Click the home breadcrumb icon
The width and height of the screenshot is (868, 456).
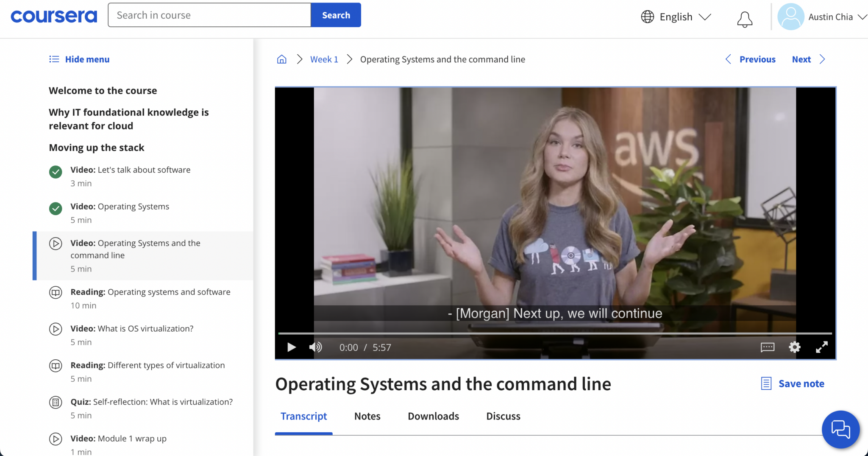pos(281,59)
